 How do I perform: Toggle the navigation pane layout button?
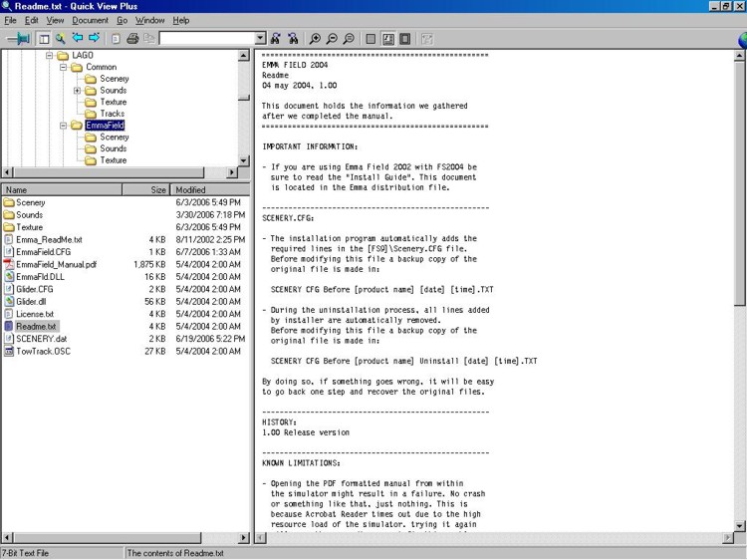pos(44,39)
